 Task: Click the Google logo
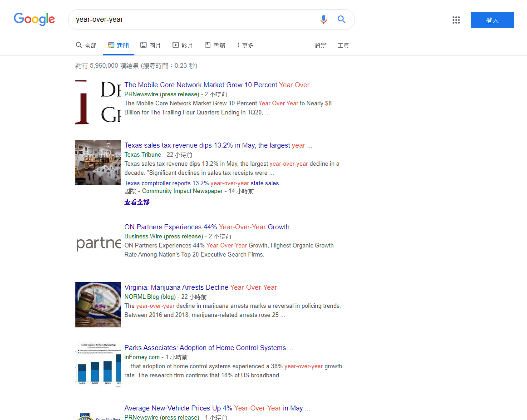pos(34,19)
